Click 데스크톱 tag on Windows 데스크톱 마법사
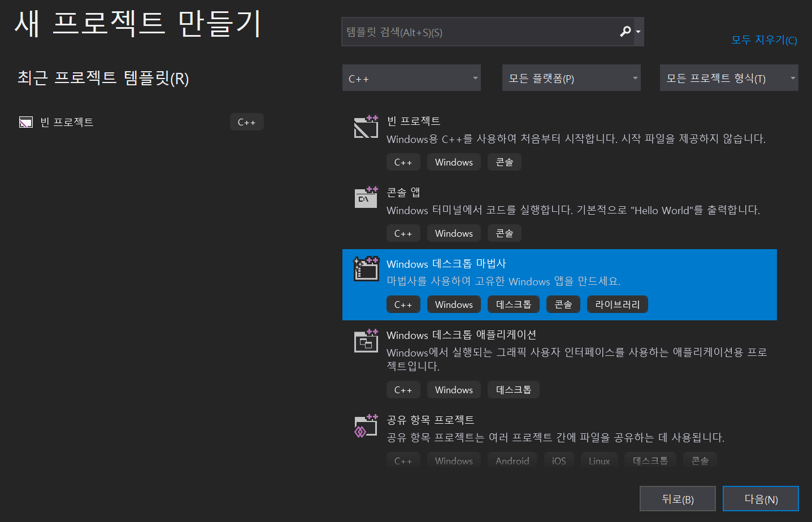The width and height of the screenshot is (812, 522). (x=514, y=304)
